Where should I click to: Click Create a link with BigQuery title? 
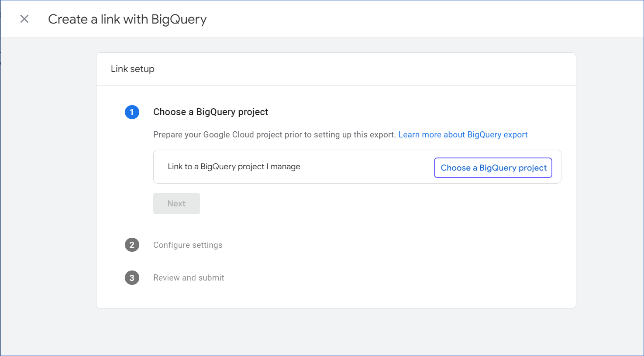pos(127,19)
